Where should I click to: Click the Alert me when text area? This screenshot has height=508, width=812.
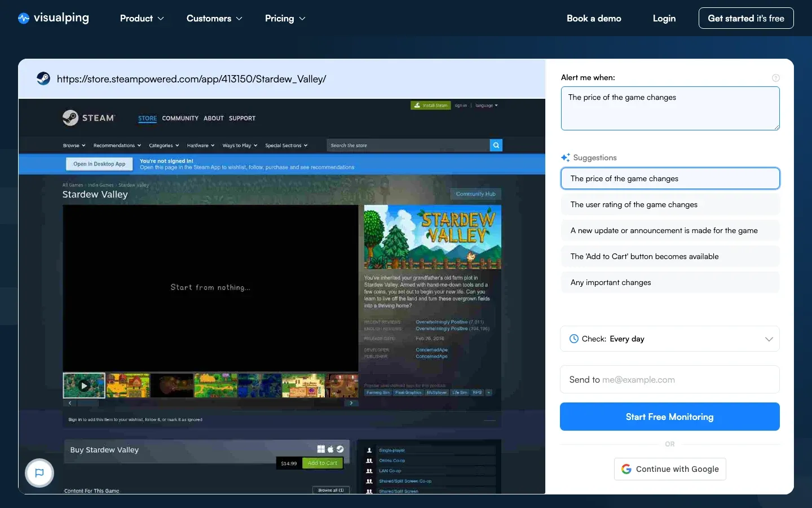coord(670,108)
